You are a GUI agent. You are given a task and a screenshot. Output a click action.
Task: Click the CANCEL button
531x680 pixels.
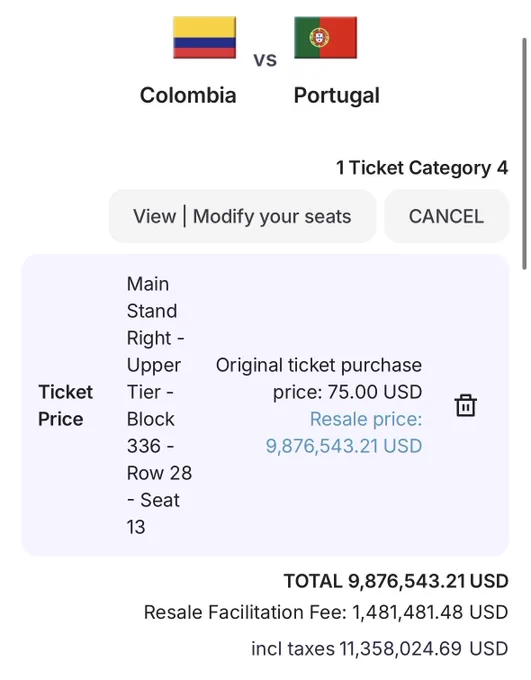[x=446, y=216]
